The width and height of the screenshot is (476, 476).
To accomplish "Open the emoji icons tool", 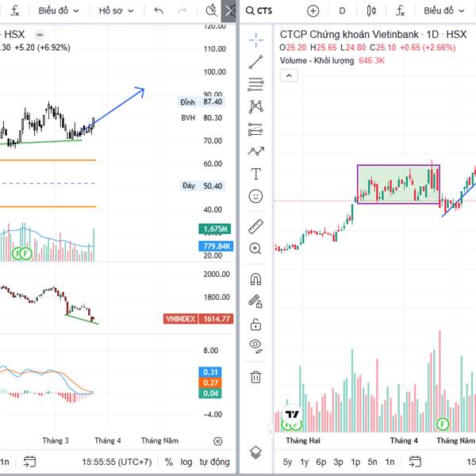I will point(255,195).
